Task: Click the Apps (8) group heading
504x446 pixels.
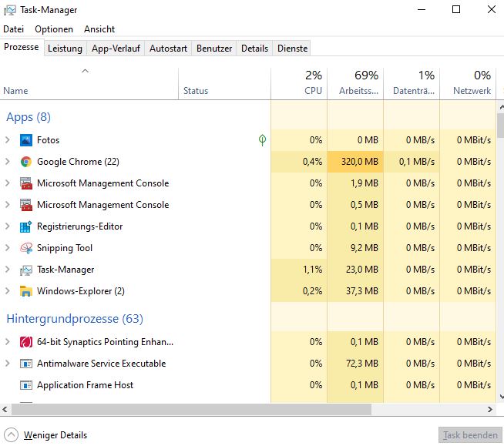Action: point(29,117)
